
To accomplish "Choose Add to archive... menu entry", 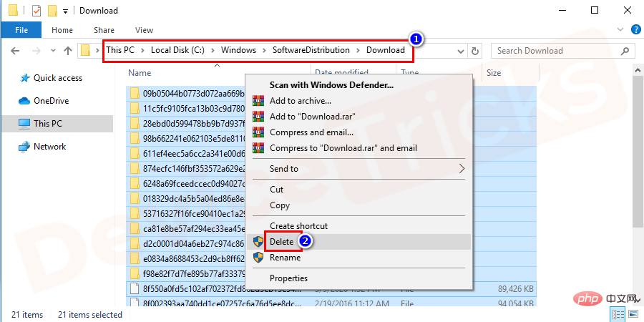I will pyautogui.click(x=358, y=101).
